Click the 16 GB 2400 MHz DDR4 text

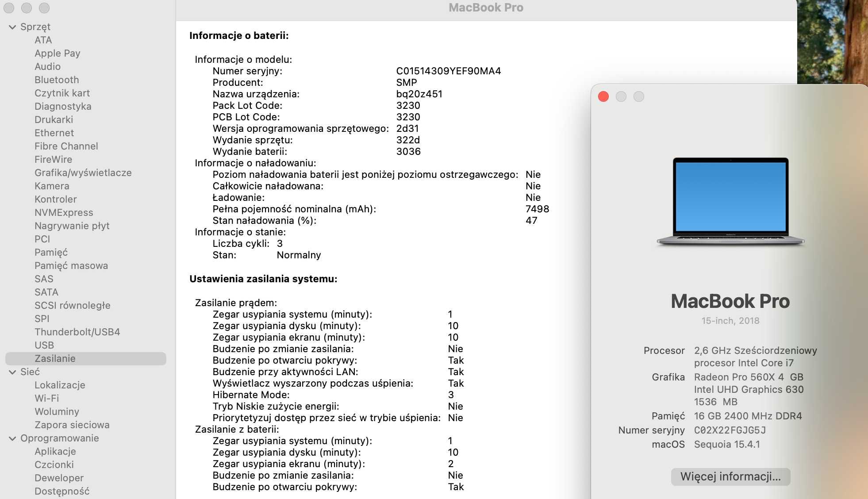(x=748, y=416)
